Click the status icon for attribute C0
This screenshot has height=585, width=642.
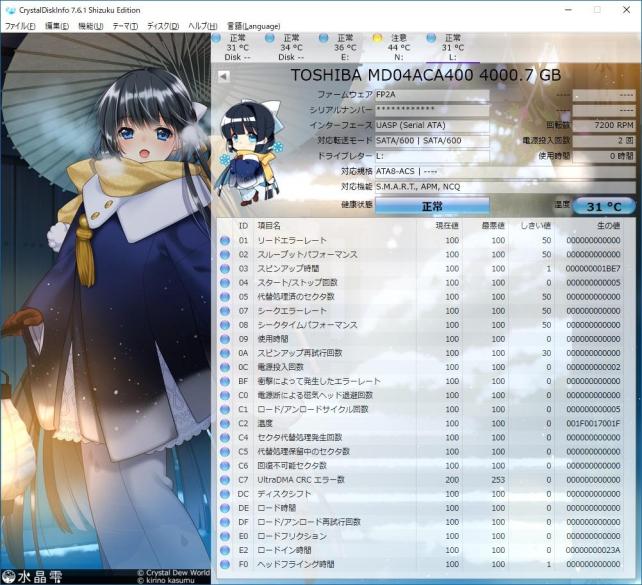point(225,395)
